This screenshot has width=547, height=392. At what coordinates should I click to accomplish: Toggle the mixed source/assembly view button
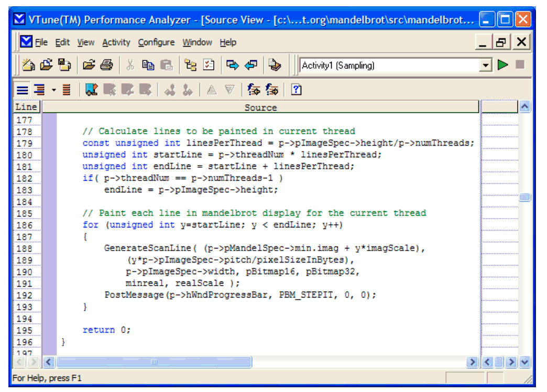tap(39, 90)
